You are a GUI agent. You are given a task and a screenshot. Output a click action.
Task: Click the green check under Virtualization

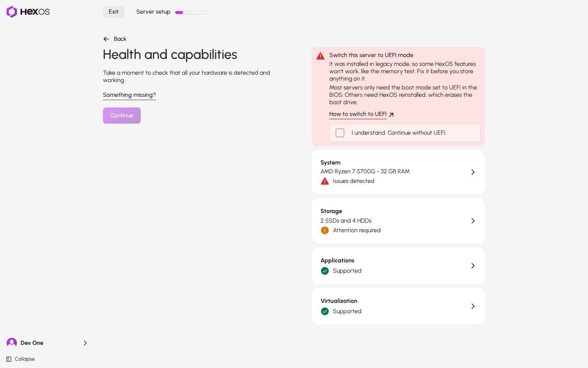click(x=325, y=311)
